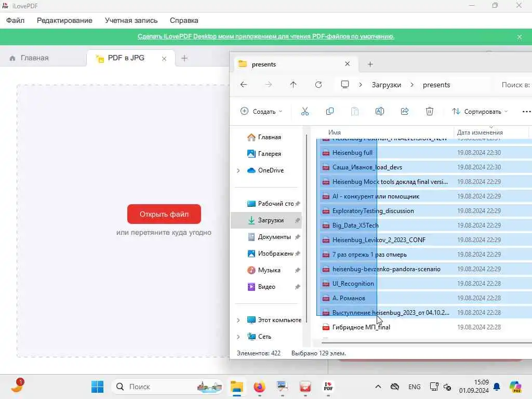The width and height of the screenshot is (532, 399).
Task: Go up one folder level in Explorer
Action: (x=293, y=85)
